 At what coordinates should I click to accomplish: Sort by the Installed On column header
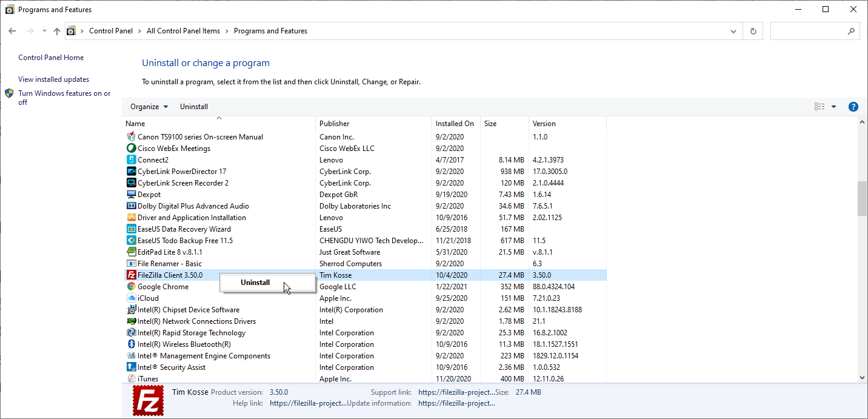456,124
